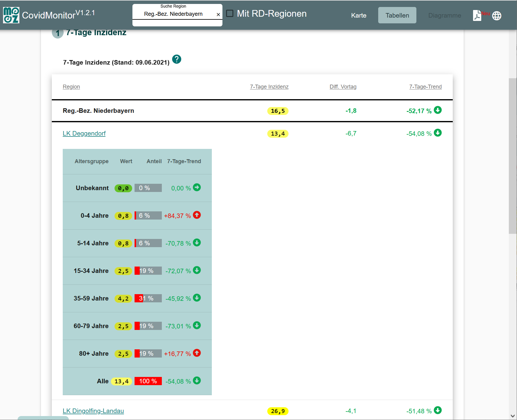Click the 35-59 Jahre green down arrow
The width and height of the screenshot is (517, 420).
(197, 298)
